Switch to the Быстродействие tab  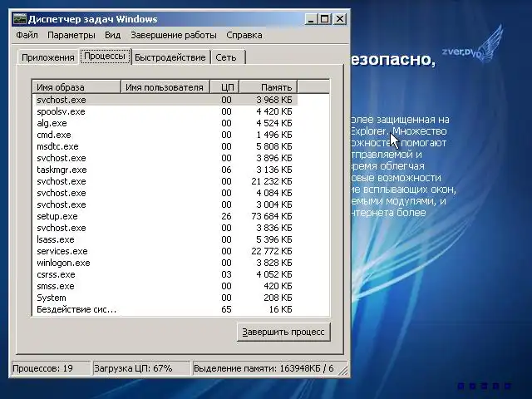point(170,57)
